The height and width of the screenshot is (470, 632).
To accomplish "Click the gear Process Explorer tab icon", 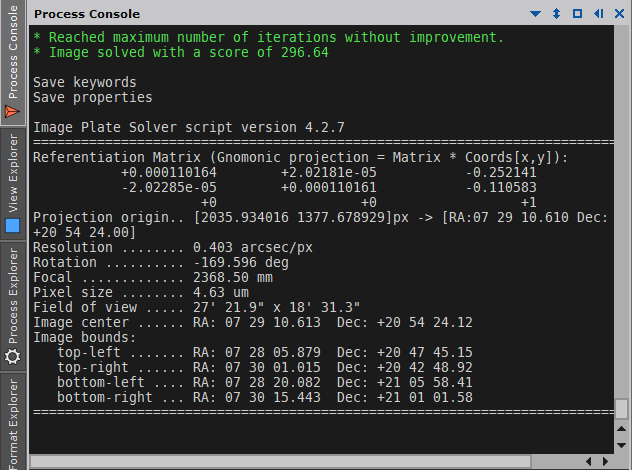I will tap(13, 356).
